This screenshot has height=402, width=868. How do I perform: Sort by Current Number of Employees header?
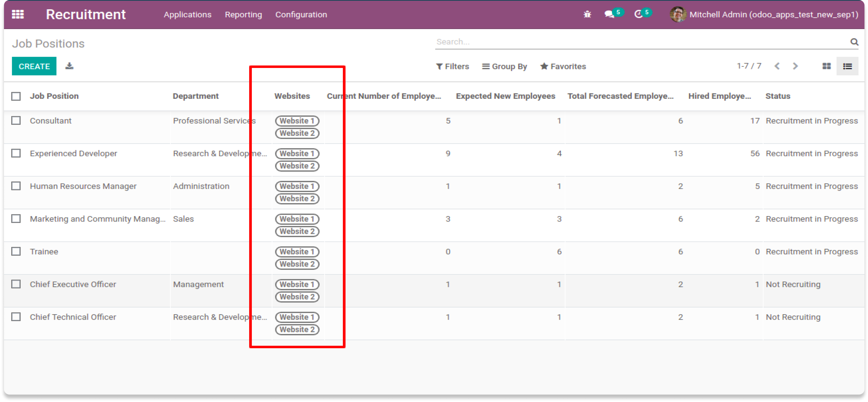pyautogui.click(x=384, y=96)
